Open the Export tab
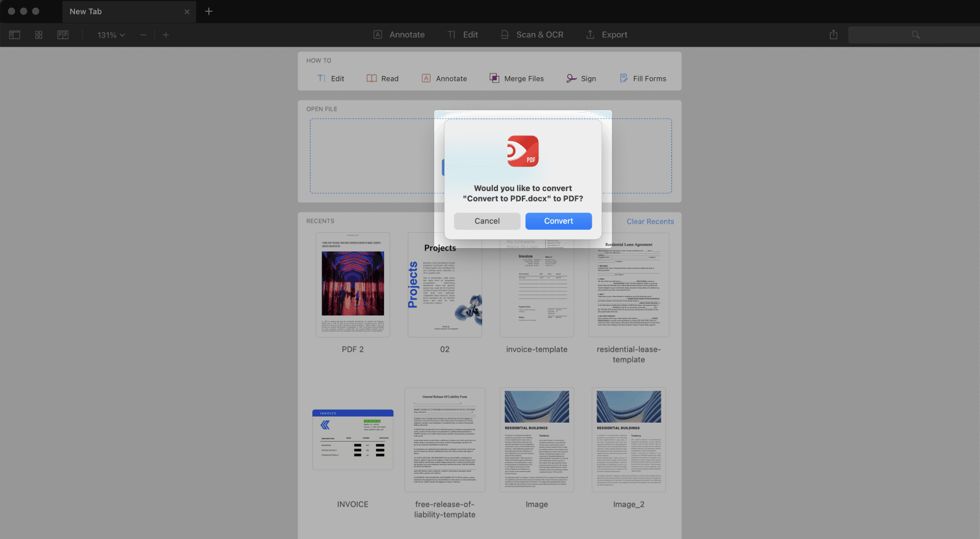The height and width of the screenshot is (539, 980). tap(607, 35)
